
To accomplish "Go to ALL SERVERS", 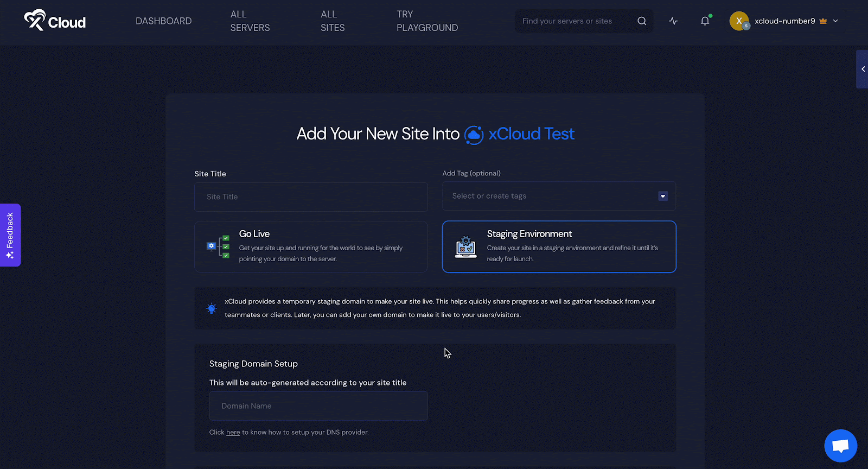I will 250,21.
